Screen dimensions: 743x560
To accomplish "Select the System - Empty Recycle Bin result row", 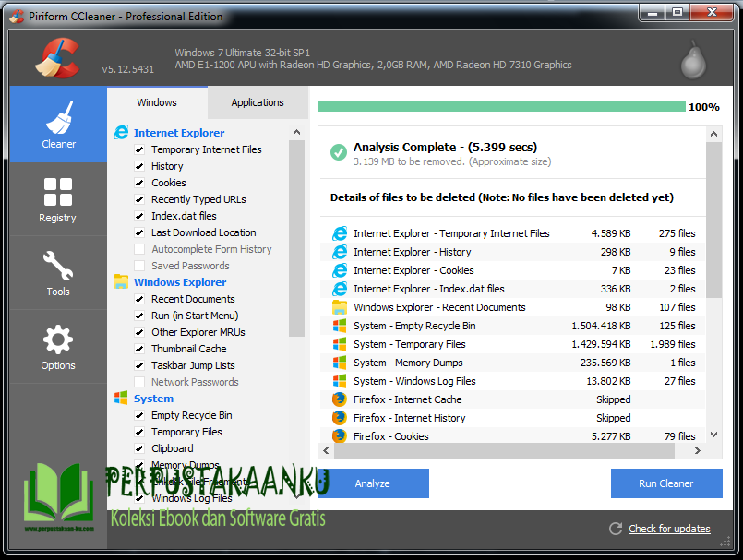I will pos(512,326).
